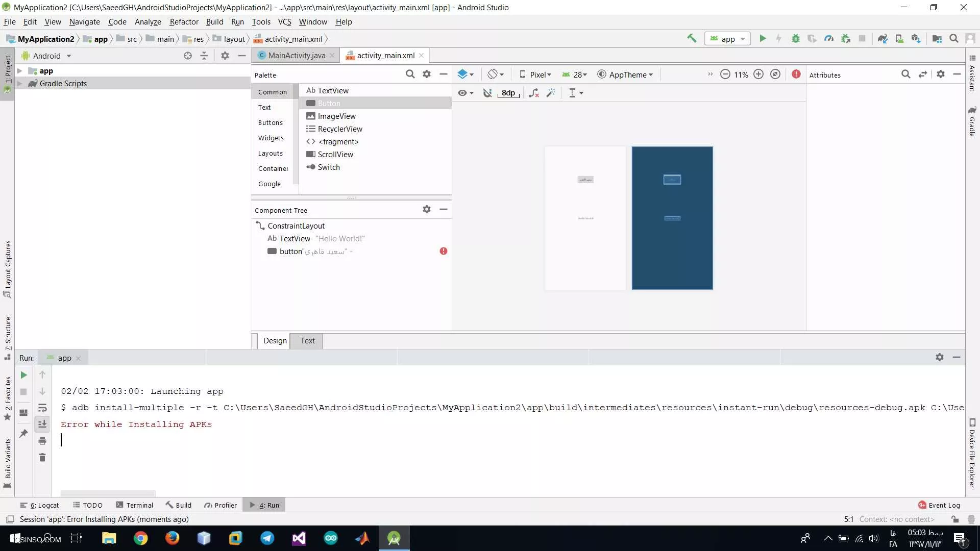Select Widgets category in Palette
The height and width of the screenshot is (551, 980).
pyautogui.click(x=271, y=138)
